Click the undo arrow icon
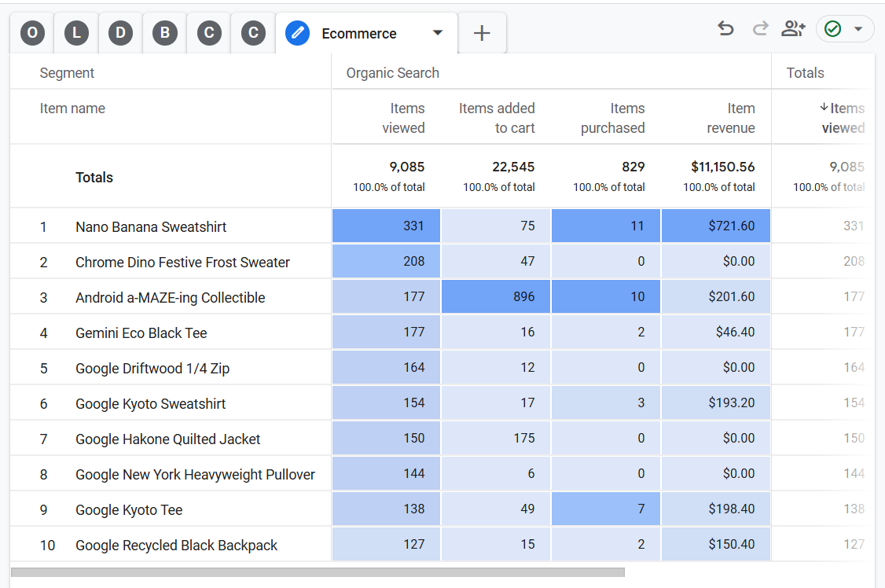Image resolution: width=885 pixels, height=588 pixels. (725, 29)
